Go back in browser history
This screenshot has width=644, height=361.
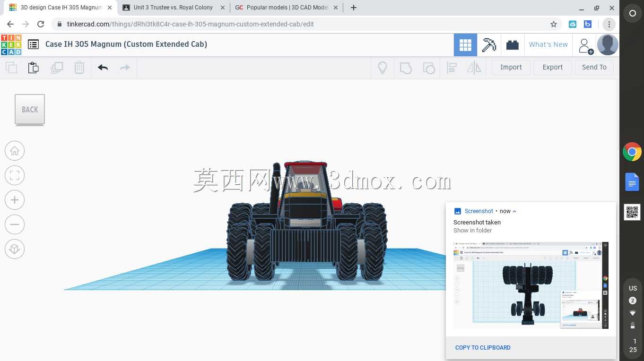pos(10,24)
